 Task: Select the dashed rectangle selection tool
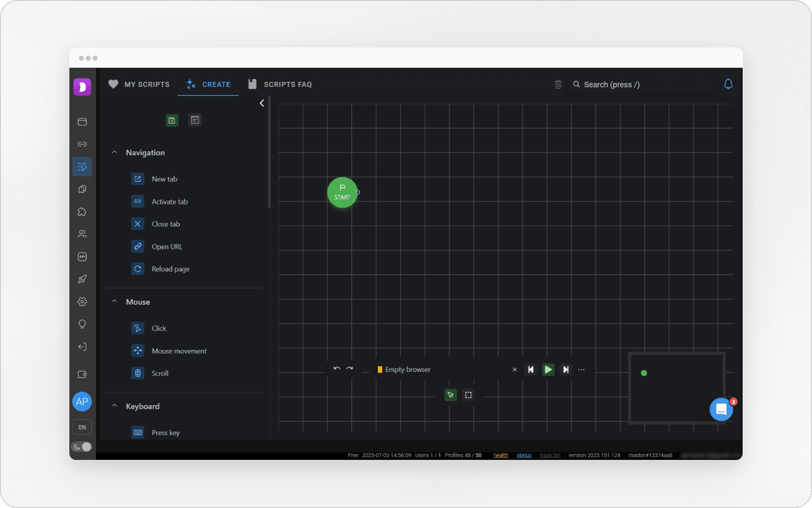pyautogui.click(x=468, y=395)
